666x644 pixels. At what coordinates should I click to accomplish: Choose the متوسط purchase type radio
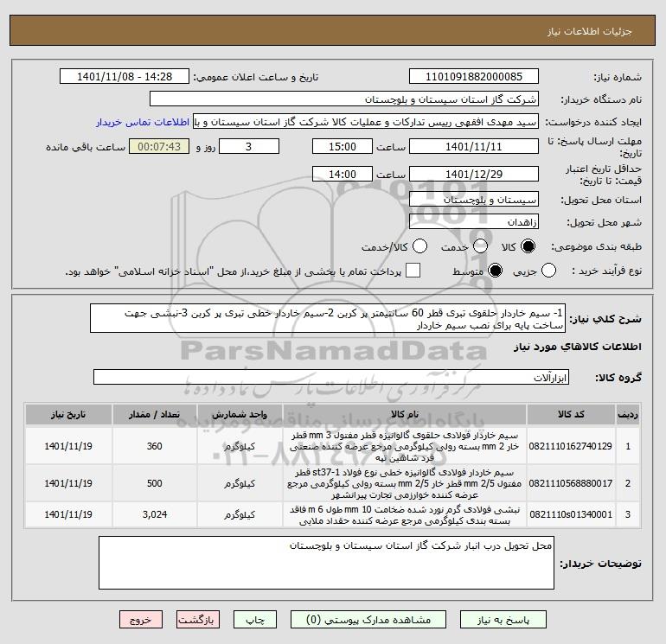click(495, 271)
